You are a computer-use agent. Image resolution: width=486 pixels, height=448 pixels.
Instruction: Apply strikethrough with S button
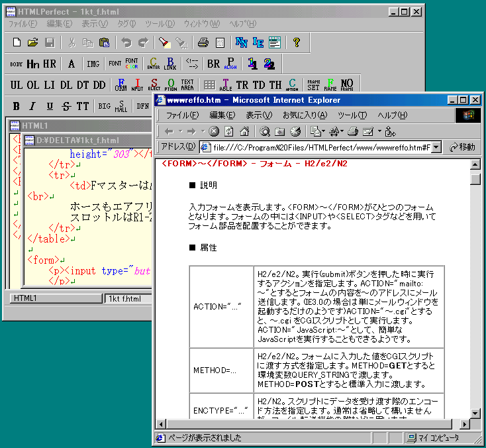[x=66, y=107]
